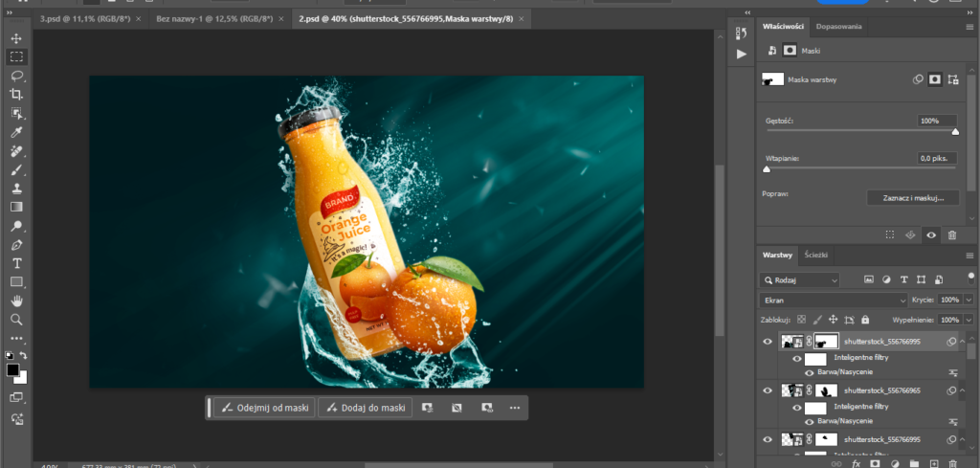Click the white background color swatch

click(22, 378)
